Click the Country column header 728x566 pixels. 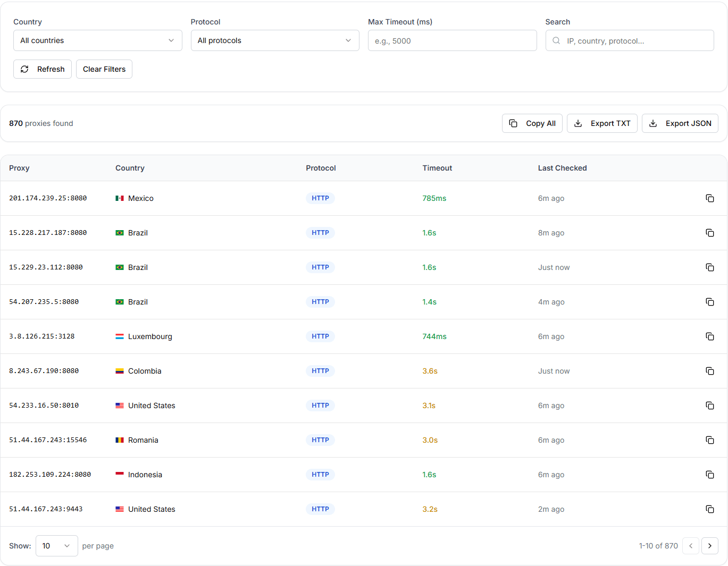(130, 168)
